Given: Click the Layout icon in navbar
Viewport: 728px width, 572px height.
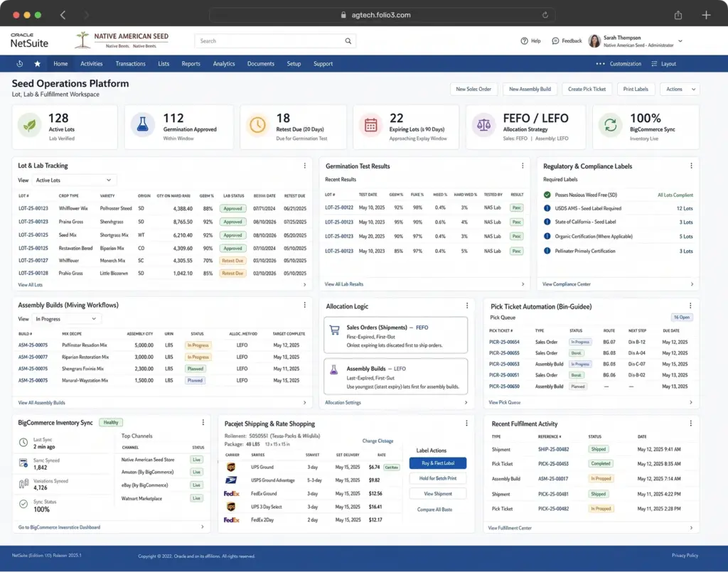Looking at the screenshot, I should pos(654,63).
